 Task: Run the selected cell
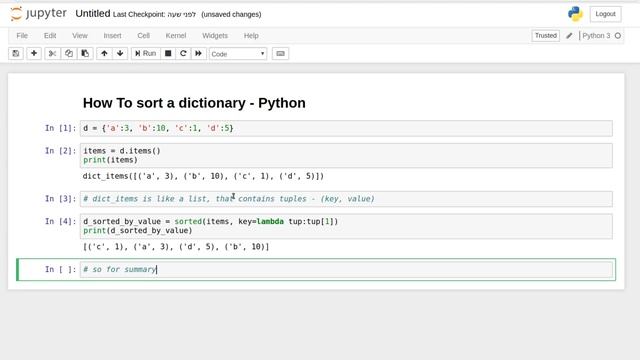pos(145,53)
